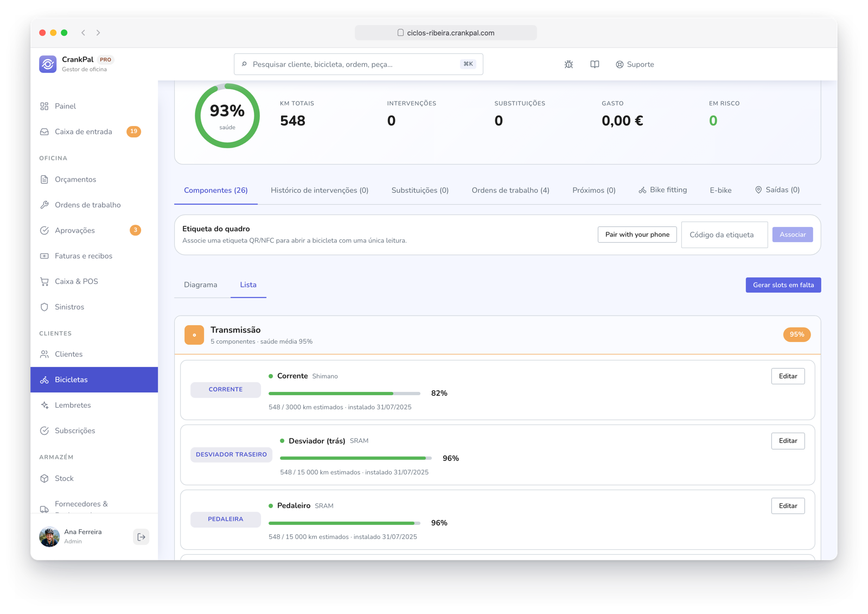
Task: Click the Subscrições check-circle icon
Action: coord(44,431)
